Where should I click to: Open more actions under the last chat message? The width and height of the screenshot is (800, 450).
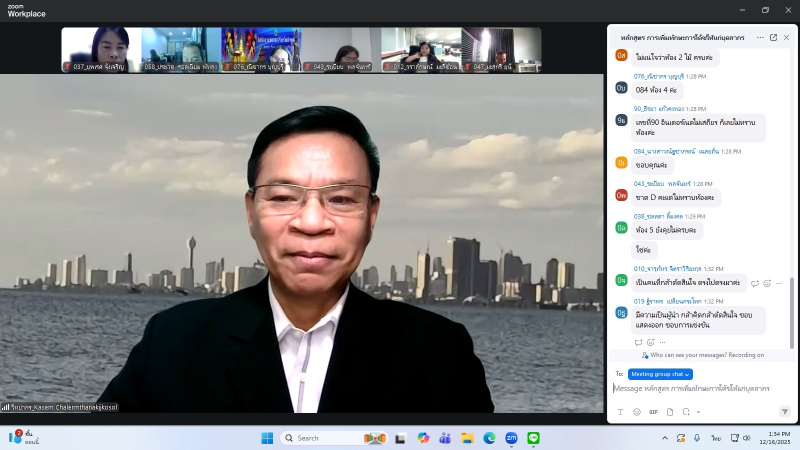pyautogui.click(x=662, y=342)
